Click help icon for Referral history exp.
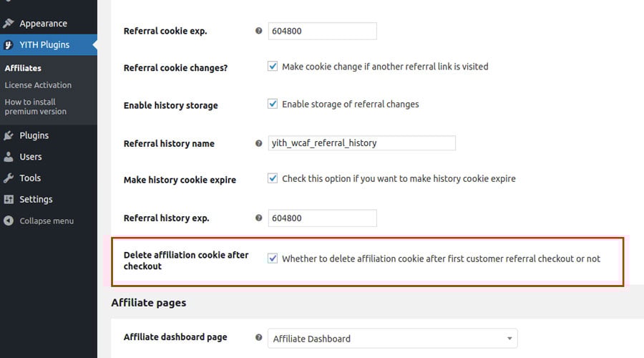This screenshot has height=358, width=644. [259, 218]
